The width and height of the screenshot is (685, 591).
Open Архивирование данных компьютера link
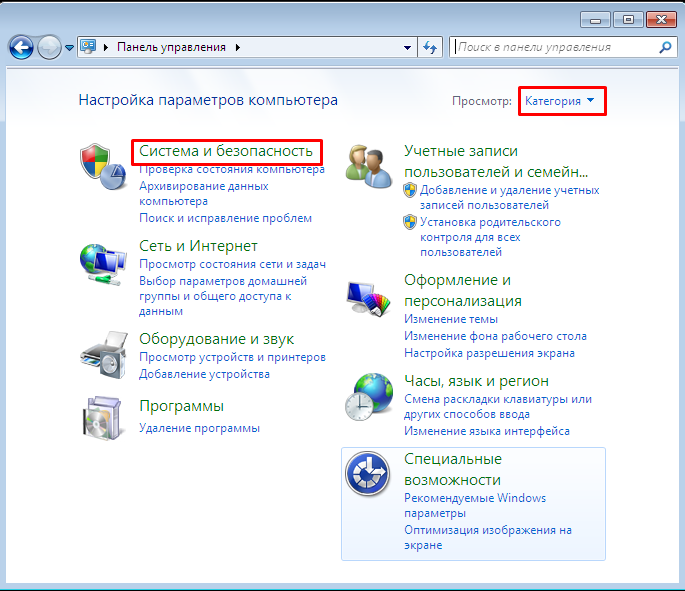point(204,194)
